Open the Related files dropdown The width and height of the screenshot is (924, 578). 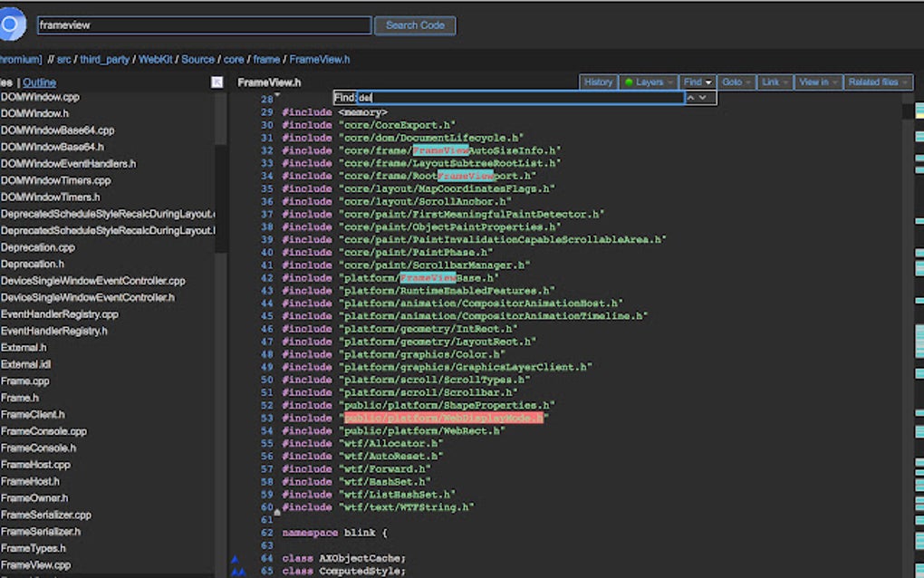point(878,82)
